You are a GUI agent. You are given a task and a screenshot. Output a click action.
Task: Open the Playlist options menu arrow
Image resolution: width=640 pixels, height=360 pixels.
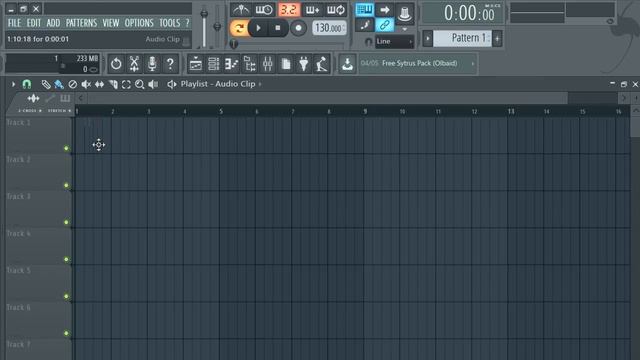[13, 84]
